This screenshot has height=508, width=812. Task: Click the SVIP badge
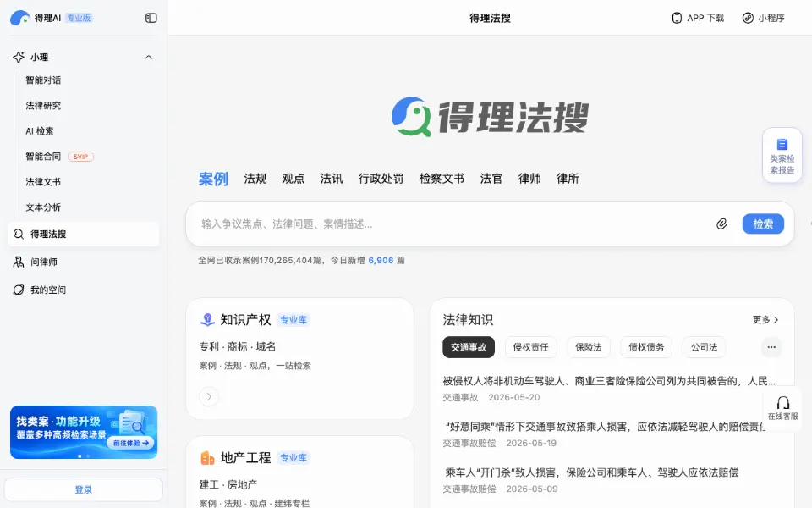point(81,157)
